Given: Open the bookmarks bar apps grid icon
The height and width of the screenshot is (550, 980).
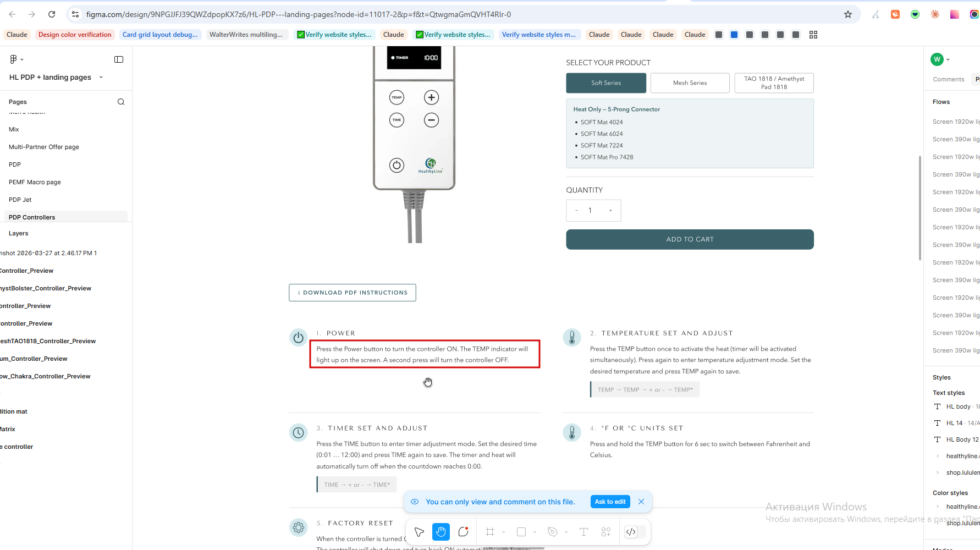Looking at the screenshot, I should pos(813,35).
